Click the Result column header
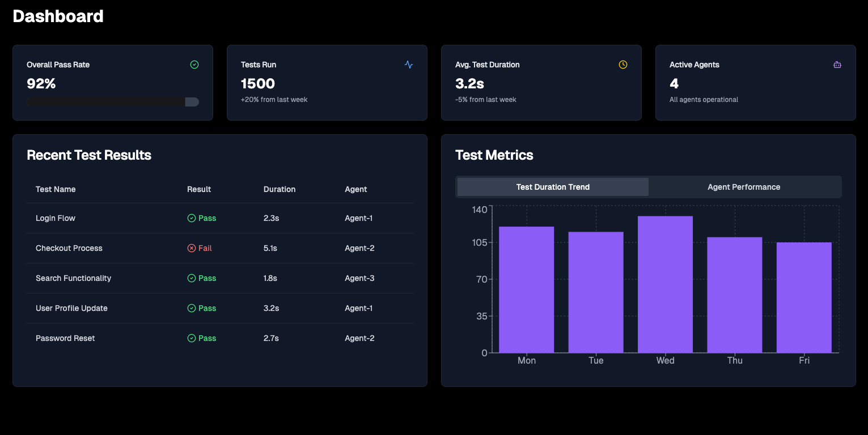The width and height of the screenshot is (868, 435). tap(199, 190)
